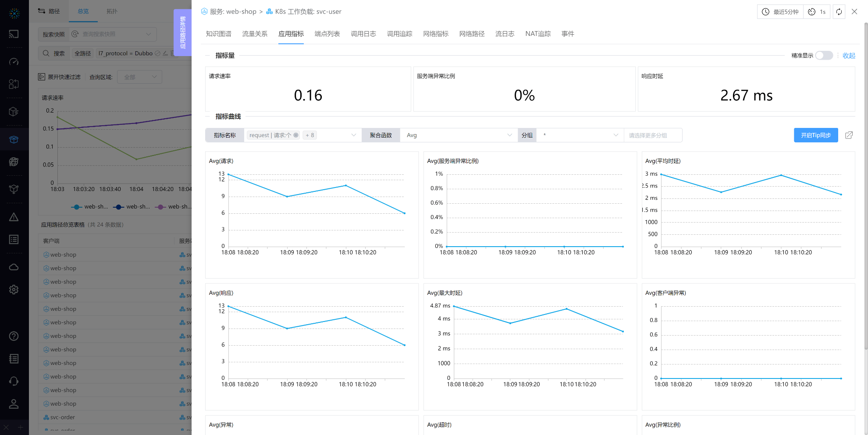Open the 指标名称 metric selector dropdown
The width and height of the screenshot is (868, 435).
tap(353, 135)
